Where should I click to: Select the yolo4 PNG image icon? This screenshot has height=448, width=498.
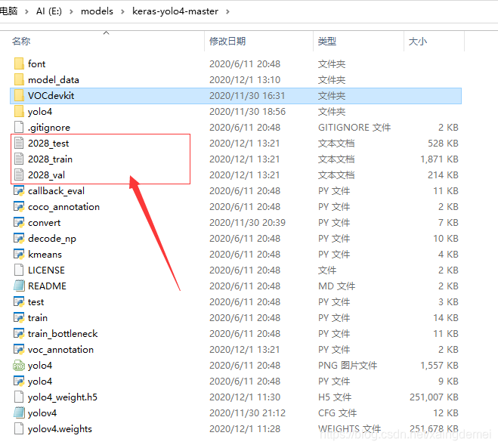click(x=19, y=366)
